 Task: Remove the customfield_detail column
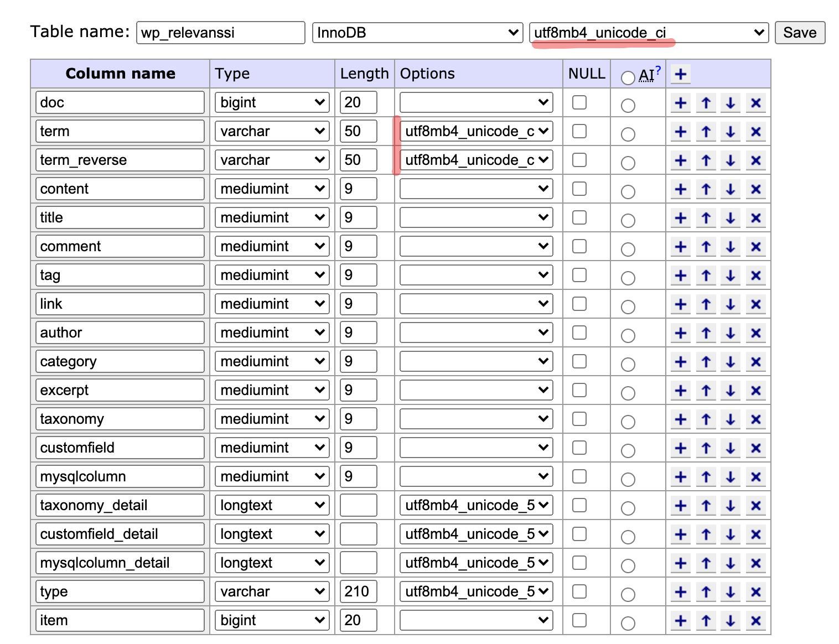(x=755, y=534)
